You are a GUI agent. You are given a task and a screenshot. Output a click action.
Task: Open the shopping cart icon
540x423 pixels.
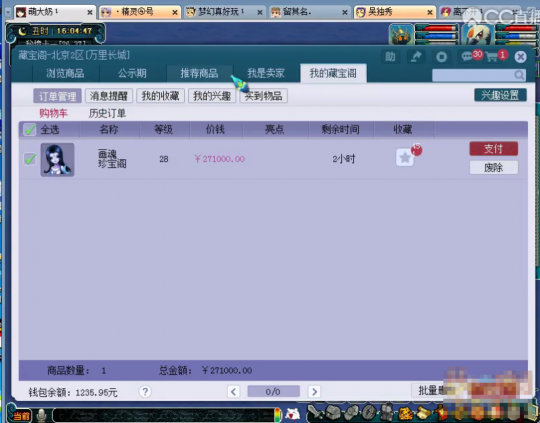coord(492,57)
